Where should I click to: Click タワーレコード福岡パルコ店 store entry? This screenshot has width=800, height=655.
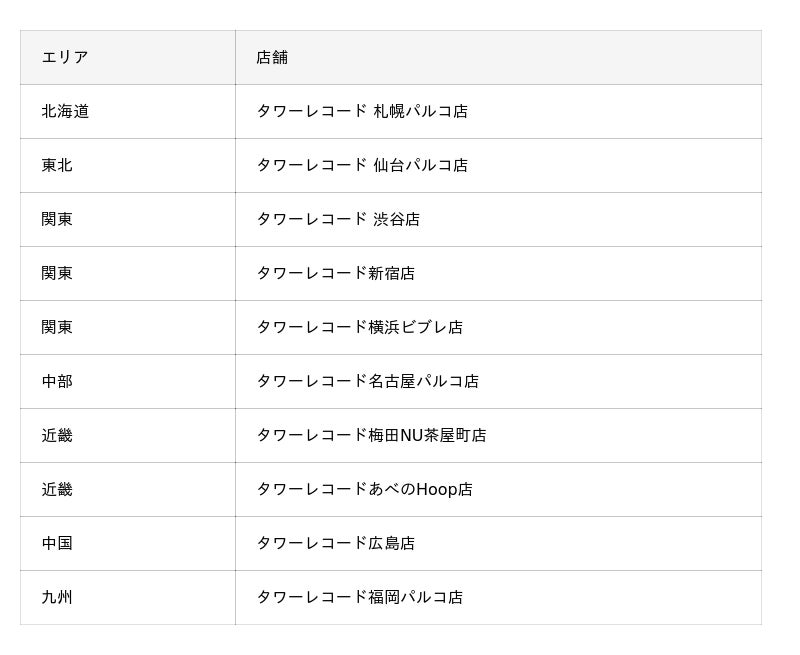click(x=359, y=597)
